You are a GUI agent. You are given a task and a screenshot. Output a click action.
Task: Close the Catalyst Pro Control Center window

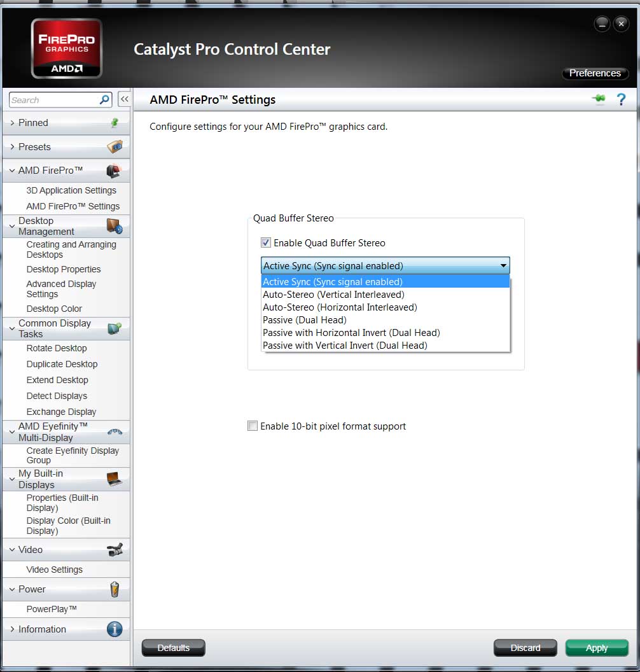click(x=621, y=24)
